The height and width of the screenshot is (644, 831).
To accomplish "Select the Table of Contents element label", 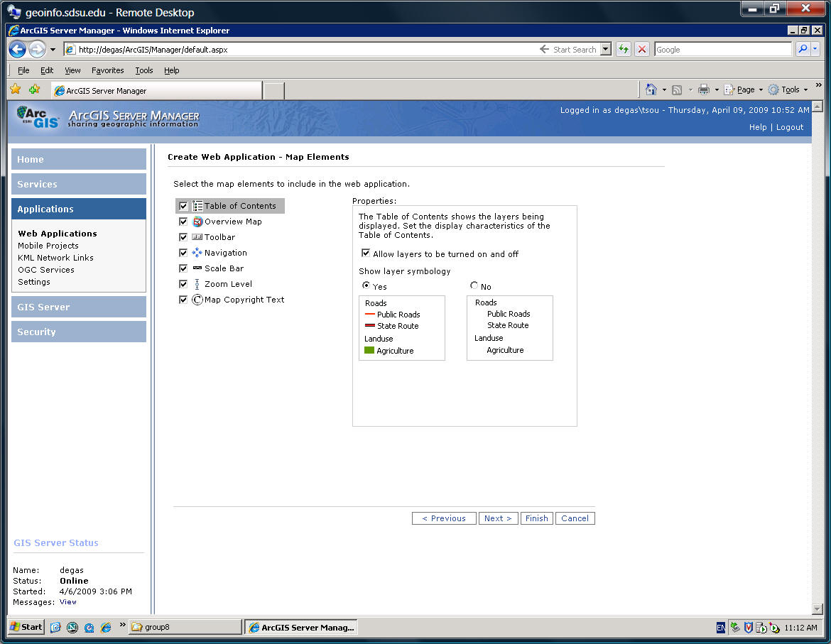I will pyautogui.click(x=240, y=206).
